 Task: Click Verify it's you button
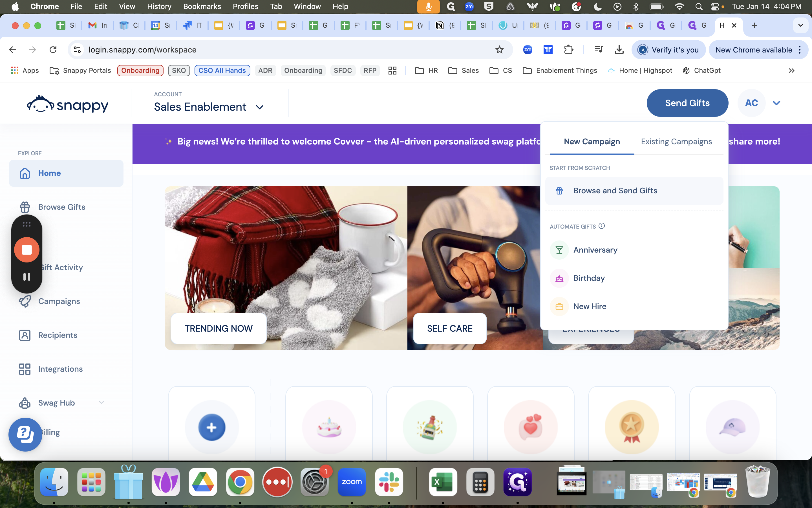[x=668, y=50]
